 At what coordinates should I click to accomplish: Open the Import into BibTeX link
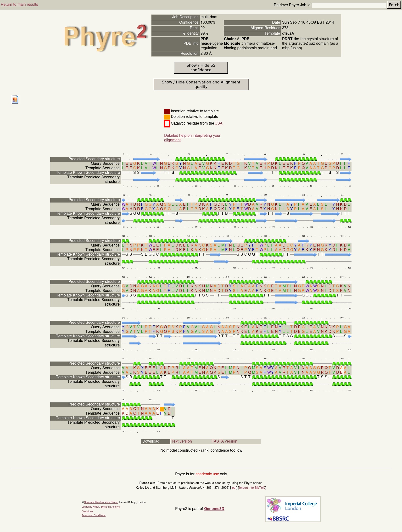click(252, 488)
